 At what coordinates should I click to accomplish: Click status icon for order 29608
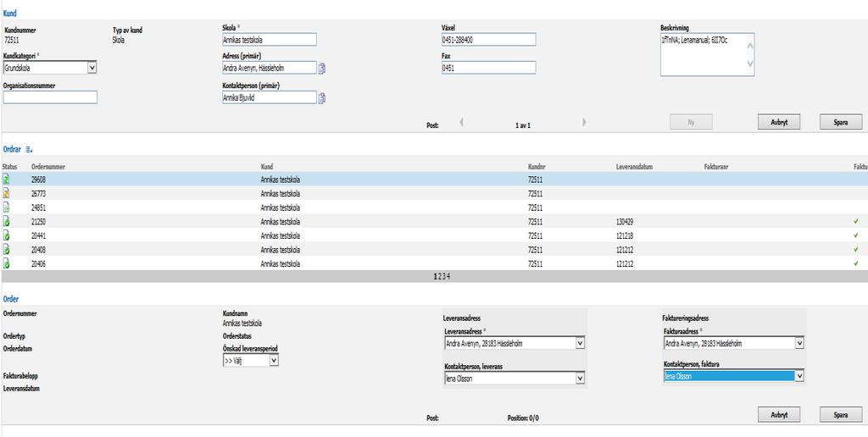[x=6, y=180]
